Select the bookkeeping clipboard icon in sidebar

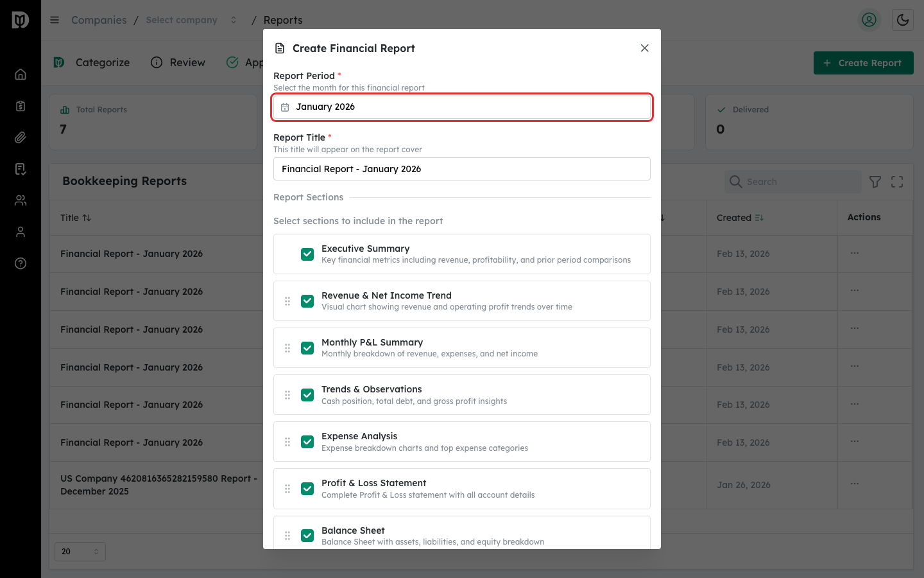pyautogui.click(x=21, y=105)
